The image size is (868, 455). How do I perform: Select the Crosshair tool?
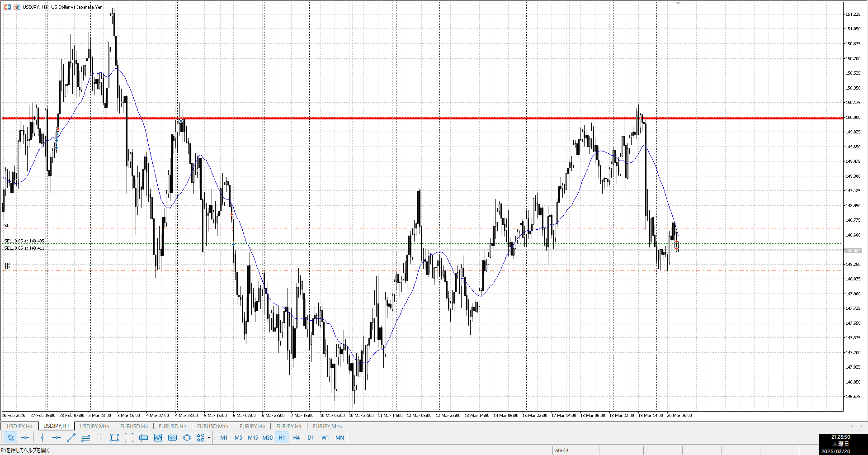click(x=25, y=437)
